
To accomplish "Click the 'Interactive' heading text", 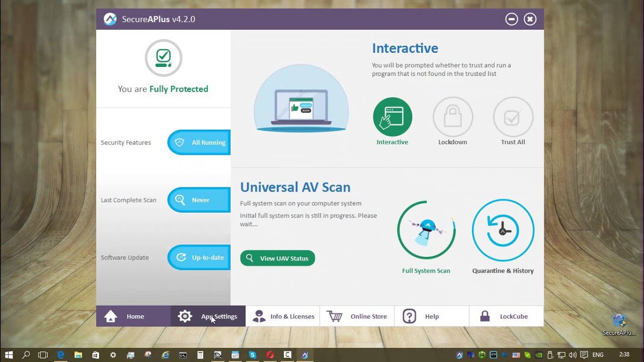I will click(x=405, y=48).
